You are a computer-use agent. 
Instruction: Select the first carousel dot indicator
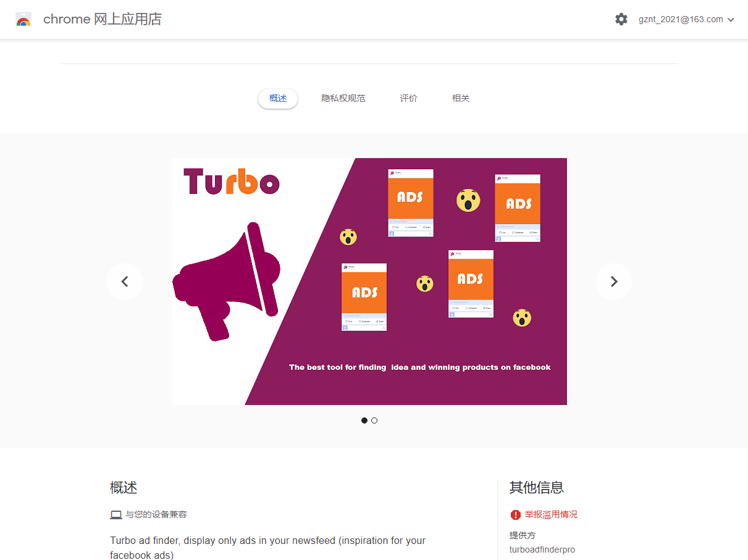[364, 420]
